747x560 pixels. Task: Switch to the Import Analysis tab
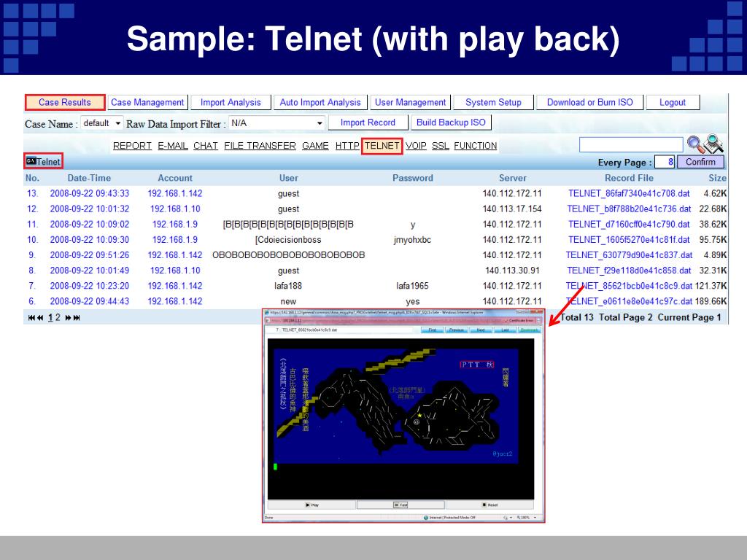(231, 102)
